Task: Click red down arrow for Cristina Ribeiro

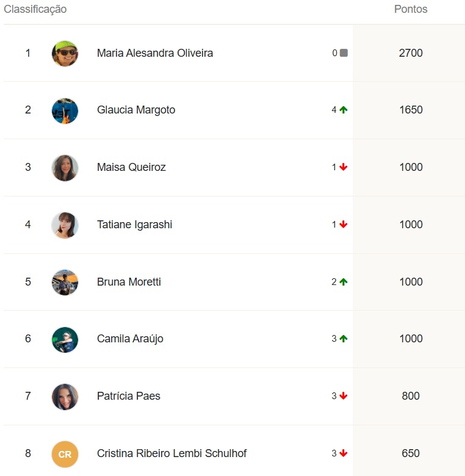Action: (344, 453)
